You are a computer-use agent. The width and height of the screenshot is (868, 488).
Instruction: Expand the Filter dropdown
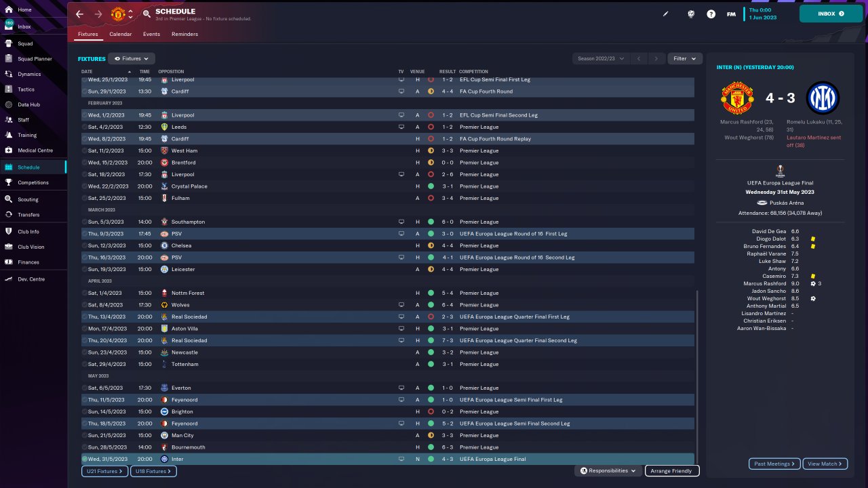point(685,59)
